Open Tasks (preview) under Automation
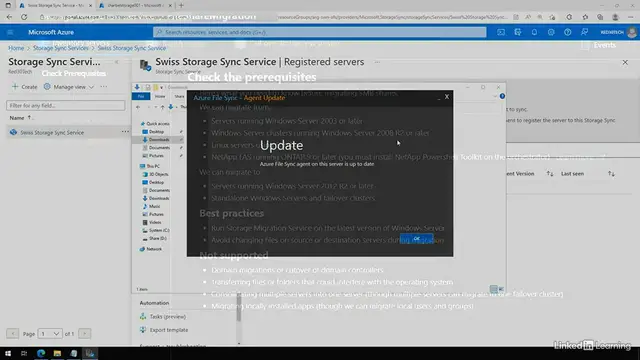This screenshot has width=640, height=360. click(167, 317)
